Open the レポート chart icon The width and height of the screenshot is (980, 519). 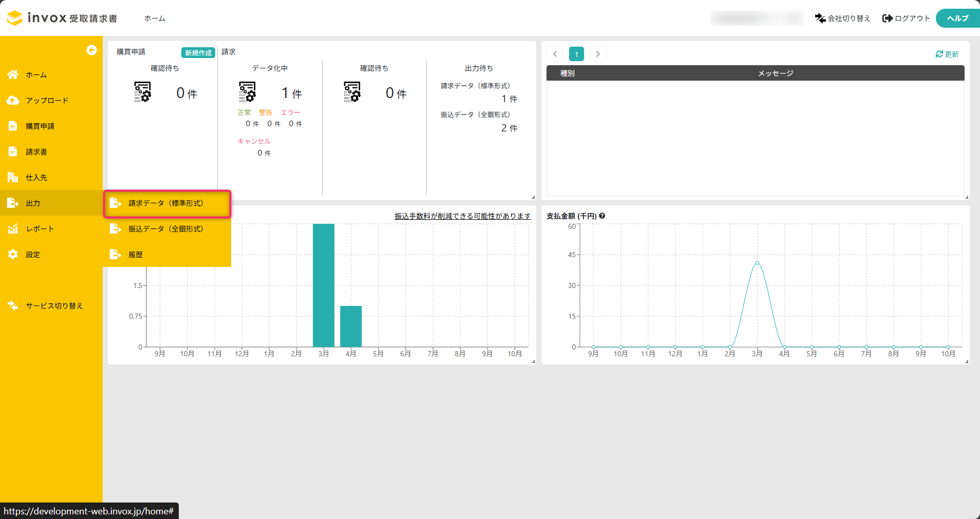click(13, 228)
